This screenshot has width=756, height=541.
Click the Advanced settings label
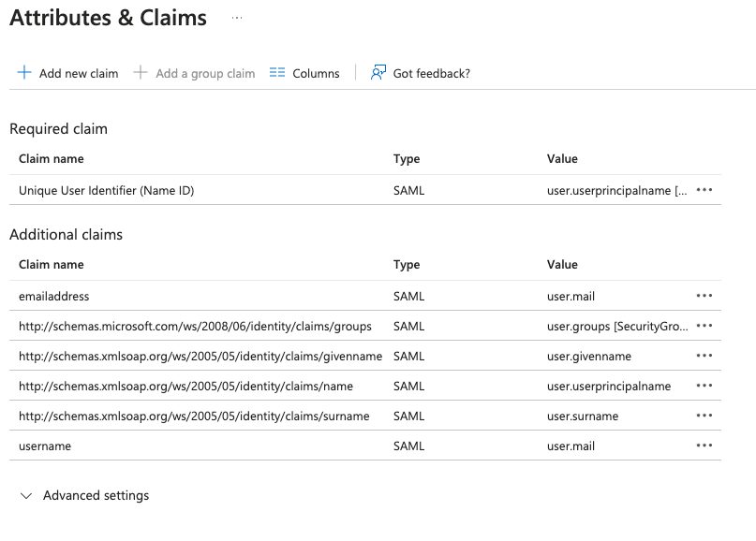pos(96,495)
